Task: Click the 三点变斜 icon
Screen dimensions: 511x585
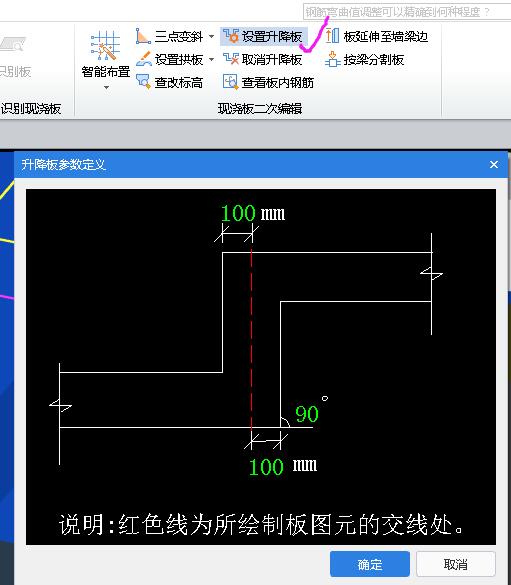Action: pos(143,37)
